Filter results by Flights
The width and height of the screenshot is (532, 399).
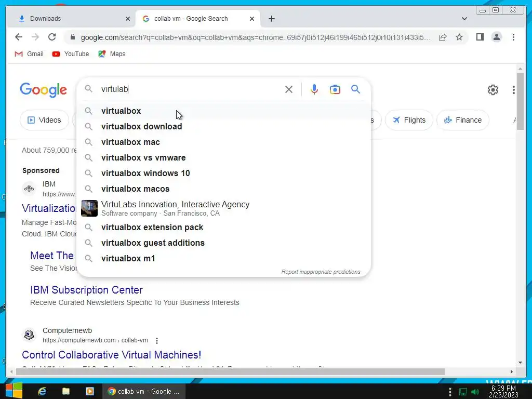409,120
